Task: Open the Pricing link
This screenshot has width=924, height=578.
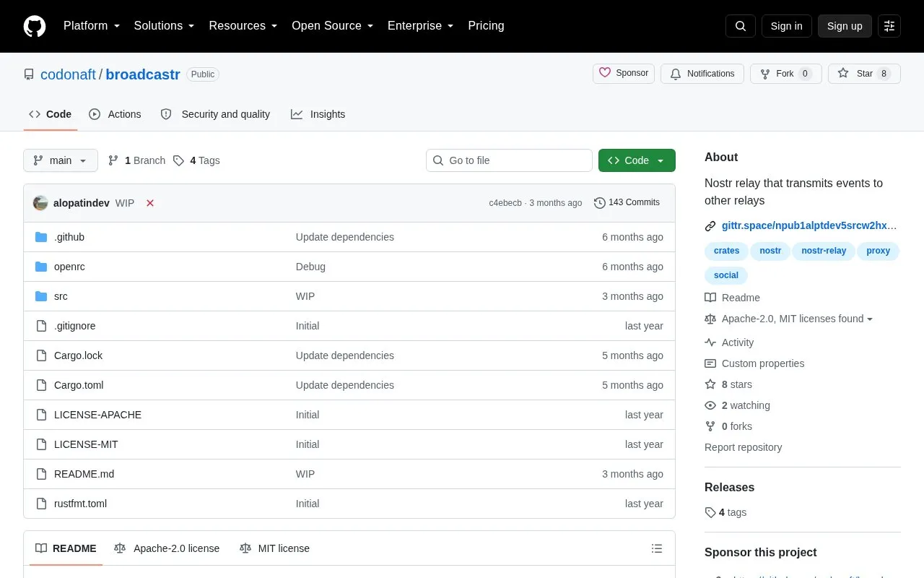Action: (487, 26)
